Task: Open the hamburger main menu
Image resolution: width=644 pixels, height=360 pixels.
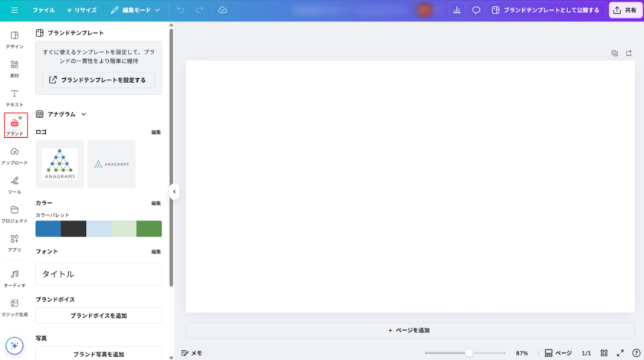Action: point(14,10)
